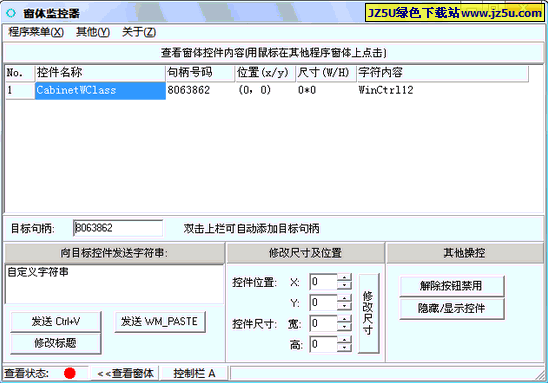548x383 pixels.
Task: Click the 查看窗体控件内容 banner button
Action: [273, 53]
